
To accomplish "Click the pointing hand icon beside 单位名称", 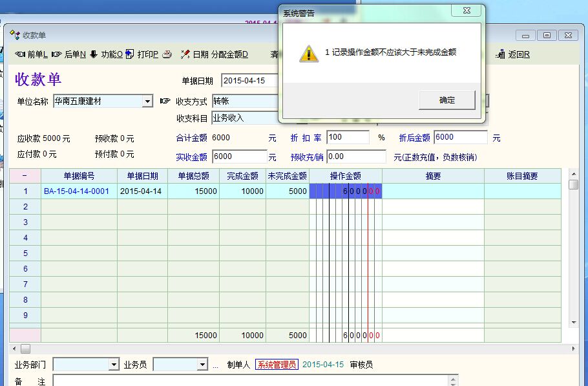I will tap(165, 102).
